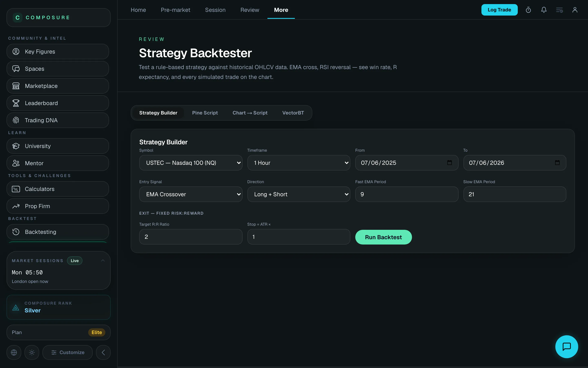Open Prop Firm in sidebar

(x=58, y=206)
